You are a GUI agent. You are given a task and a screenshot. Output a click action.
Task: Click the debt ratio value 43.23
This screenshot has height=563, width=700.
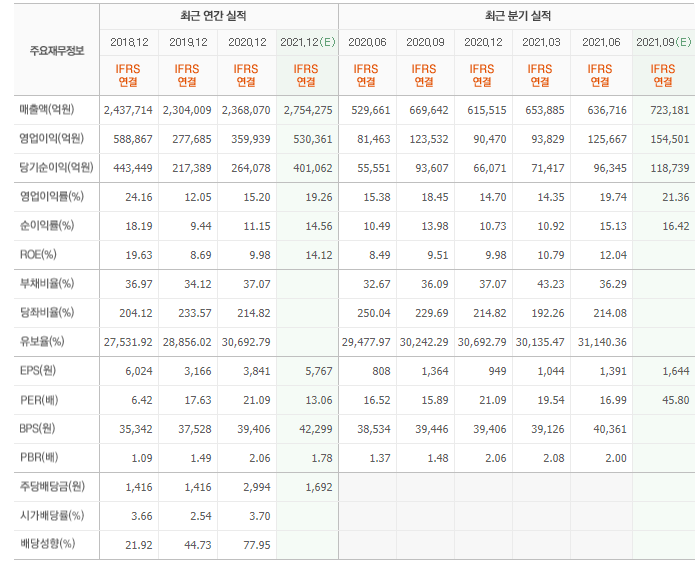tap(551, 284)
